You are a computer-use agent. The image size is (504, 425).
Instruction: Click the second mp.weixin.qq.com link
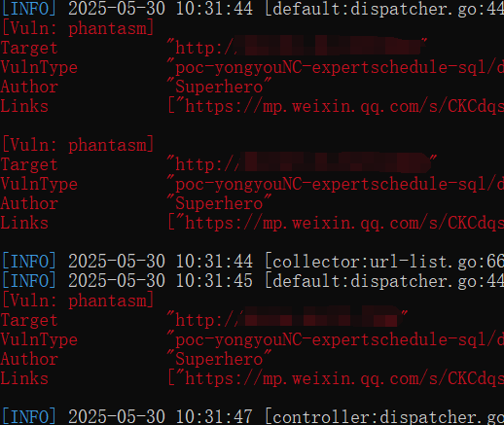point(336,224)
